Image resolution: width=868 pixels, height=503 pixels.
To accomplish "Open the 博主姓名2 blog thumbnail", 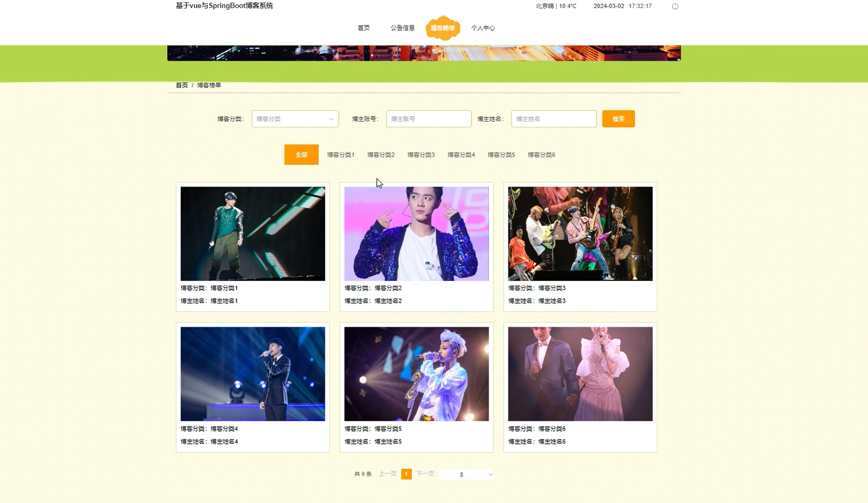I will point(416,233).
